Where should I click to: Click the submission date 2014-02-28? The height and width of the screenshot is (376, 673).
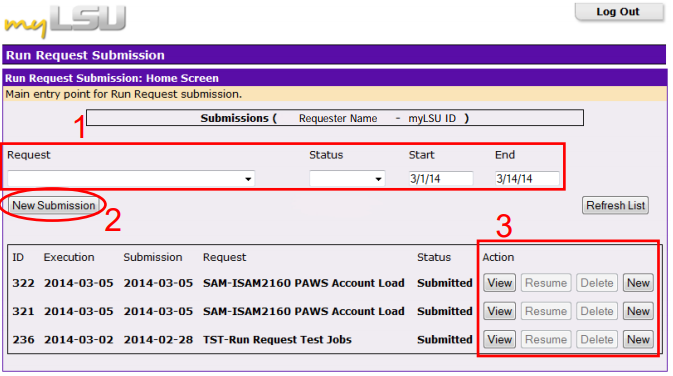[x=158, y=340]
